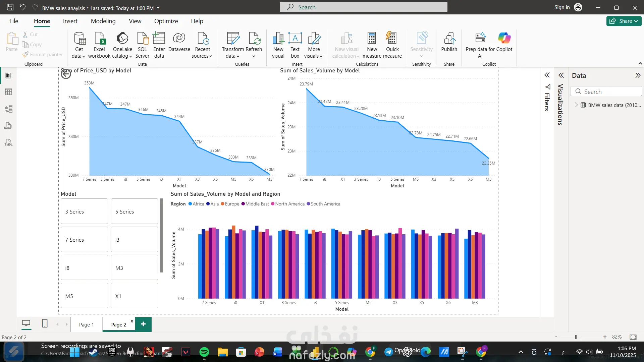The width and height of the screenshot is (644, 362).
Task: Select the 3 Series slicer tile
Action: pyautogui.click(x=84, y=212)
